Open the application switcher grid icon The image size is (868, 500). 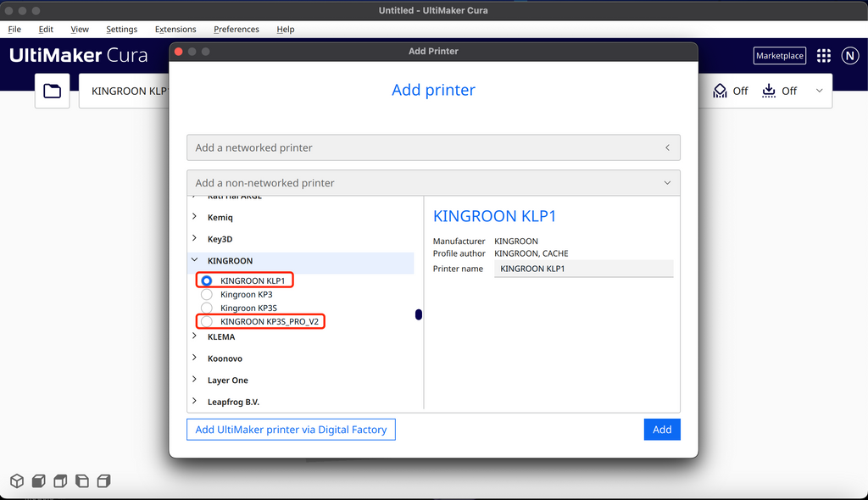(824, 55)
